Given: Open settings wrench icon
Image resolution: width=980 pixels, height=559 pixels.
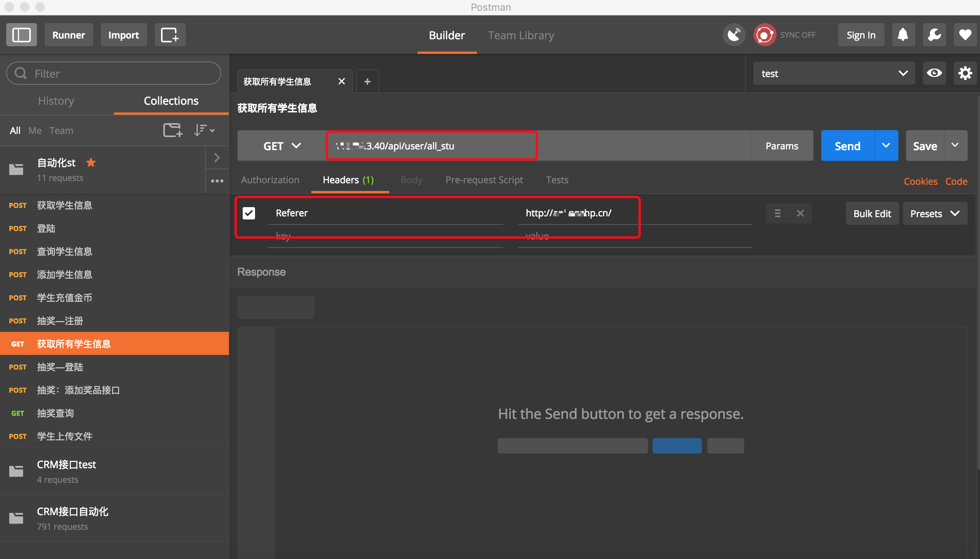Looking at the screenshot, I should 934,35.
